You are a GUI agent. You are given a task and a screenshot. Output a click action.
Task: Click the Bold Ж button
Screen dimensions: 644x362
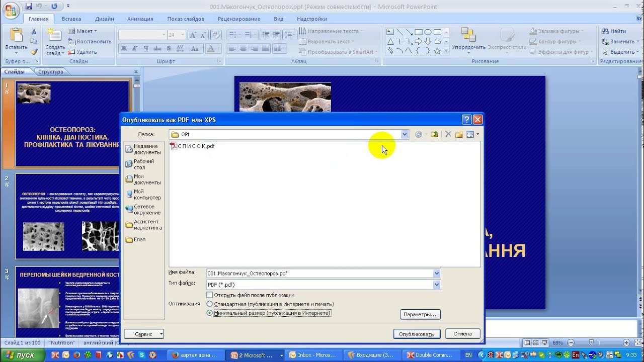click(x=124, y=48)
